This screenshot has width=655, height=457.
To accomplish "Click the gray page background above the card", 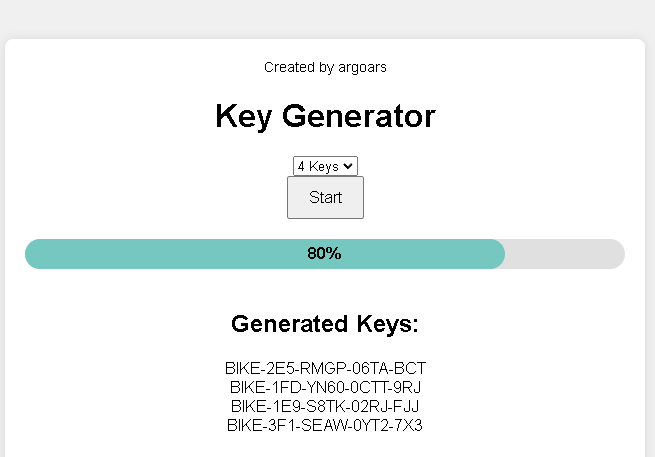I will (x=325, y=18).
